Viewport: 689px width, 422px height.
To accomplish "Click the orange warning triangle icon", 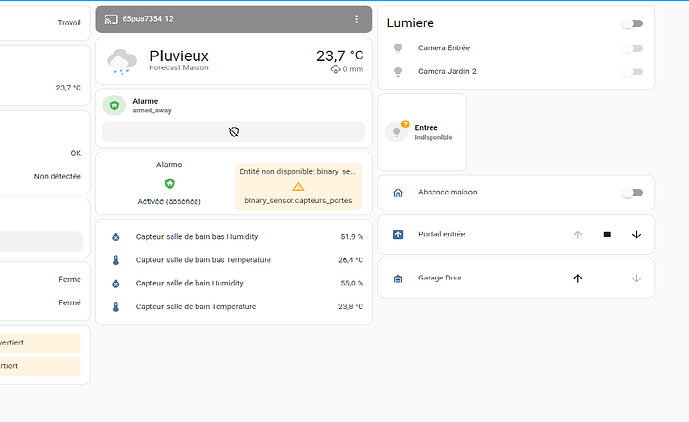I will pos(298,187).
